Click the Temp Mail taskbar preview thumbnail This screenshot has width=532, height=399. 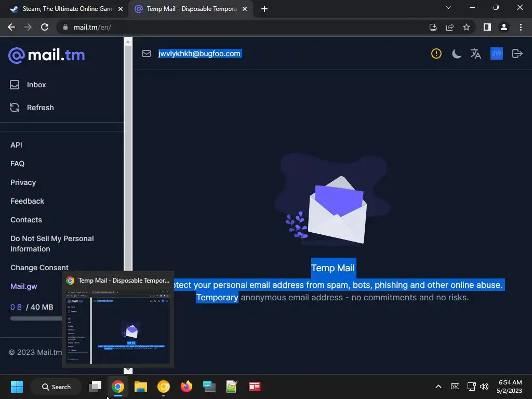(x=118, y=326)
